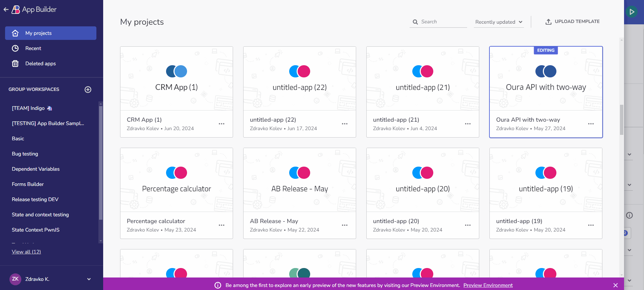Open the untitled-app (21) project thumbnail

(x=423, y=78)
